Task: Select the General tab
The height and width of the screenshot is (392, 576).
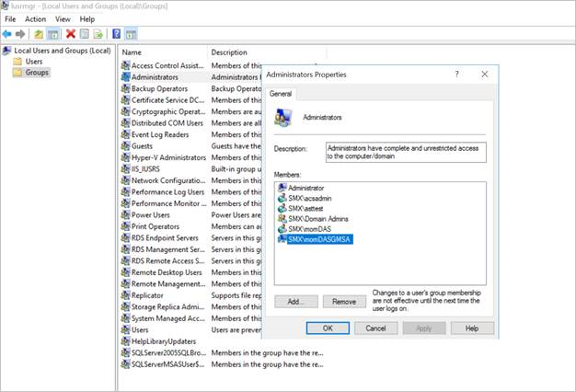Action: point(281,94)
